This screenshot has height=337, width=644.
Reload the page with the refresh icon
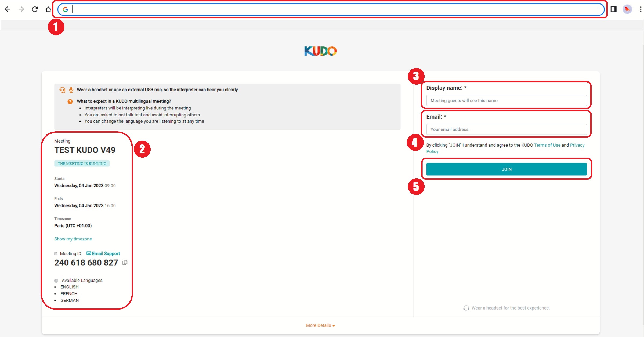35,9
